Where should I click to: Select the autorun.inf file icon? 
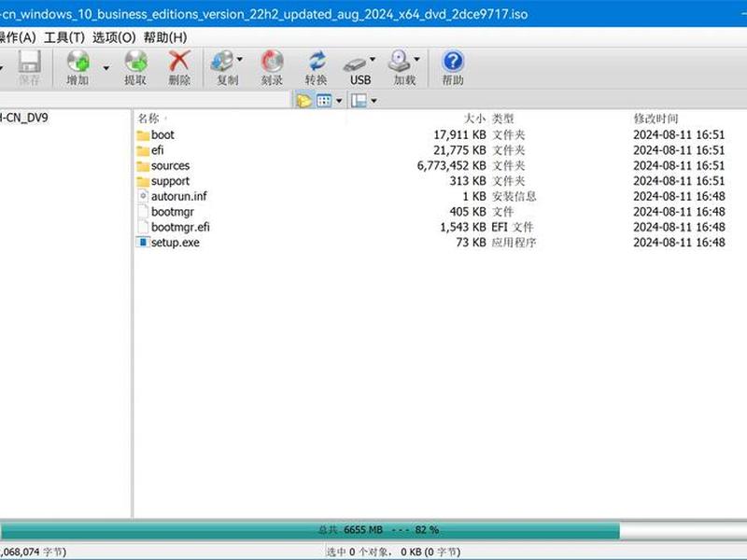coord(143,196)
